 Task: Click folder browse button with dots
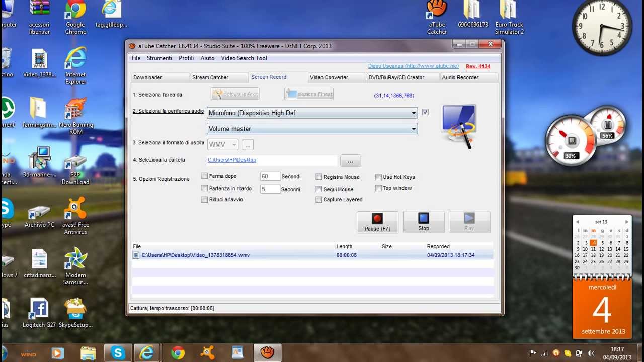(350, 161)
